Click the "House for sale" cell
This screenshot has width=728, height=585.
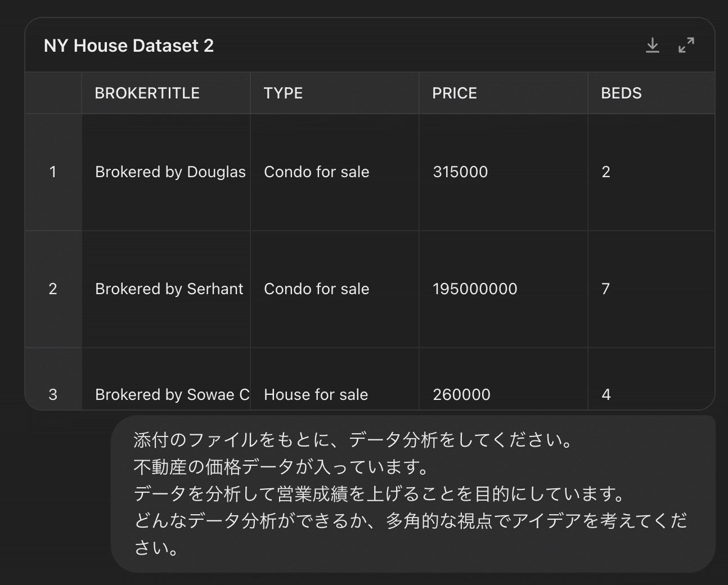316,395
